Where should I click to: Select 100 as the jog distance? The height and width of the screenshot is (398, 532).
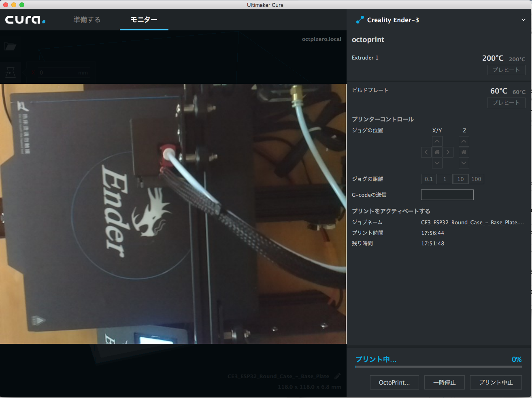coord(476,179)
